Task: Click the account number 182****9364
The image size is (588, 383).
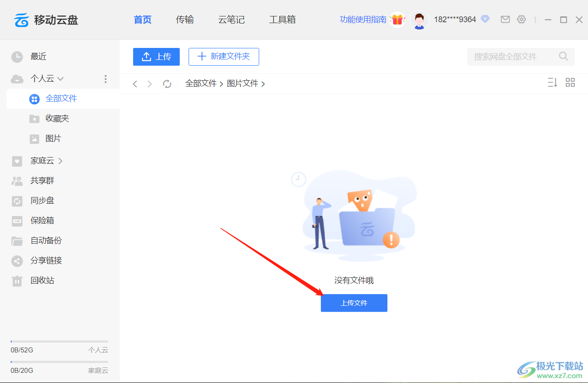Action: tap(455, 20)
